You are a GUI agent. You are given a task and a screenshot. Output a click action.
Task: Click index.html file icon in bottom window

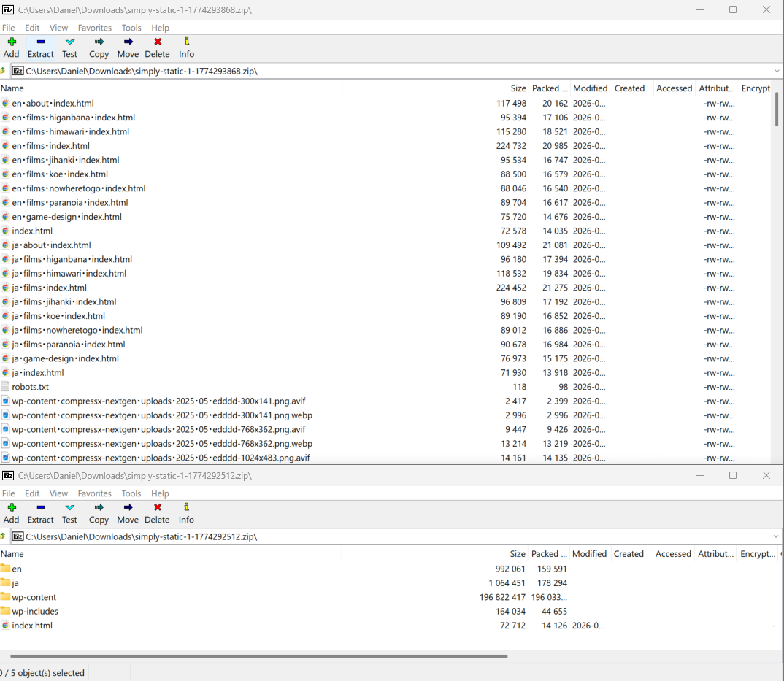coord(6,626)
